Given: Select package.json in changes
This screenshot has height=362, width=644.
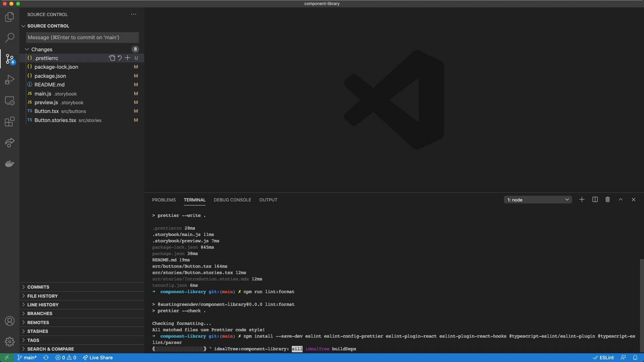Looking at the screenshot, I should click(82, 76).
